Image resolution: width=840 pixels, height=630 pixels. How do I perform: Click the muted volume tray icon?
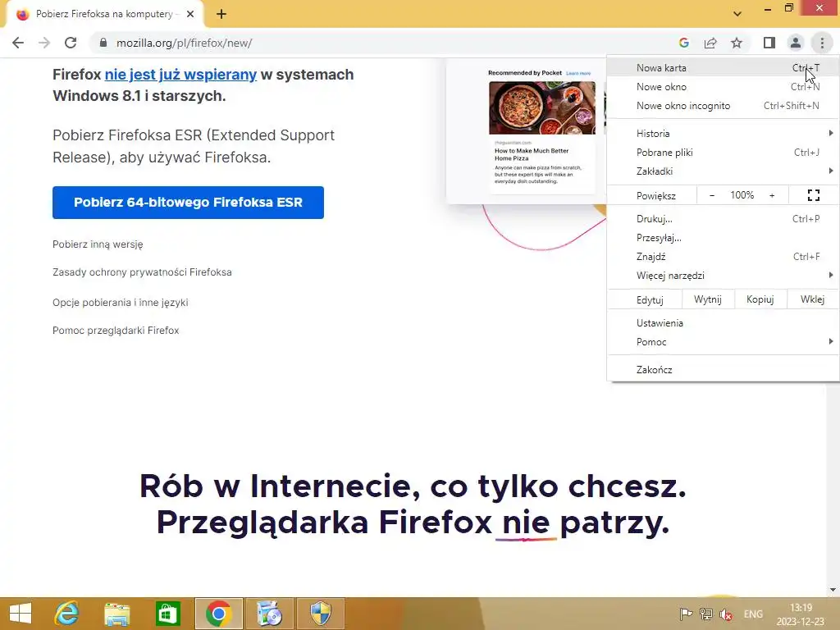click(x=726, y=614)
